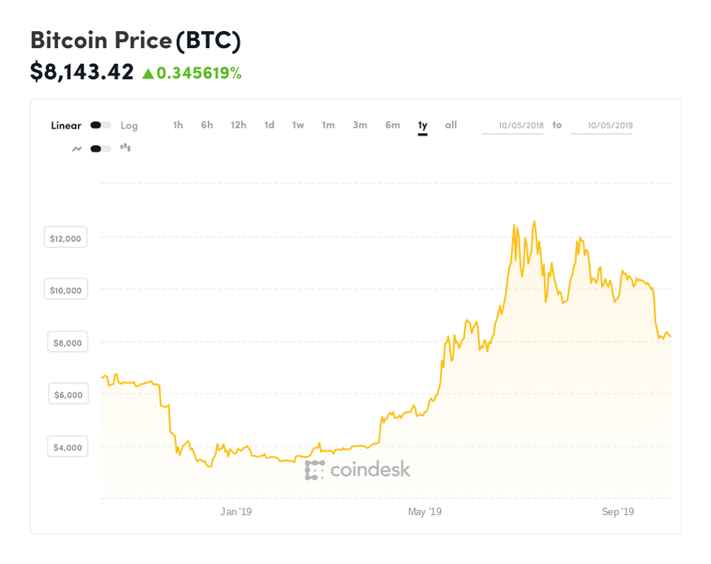
Task: Toggle the Linear/Log scale switch
Action: tap(100, 126)
